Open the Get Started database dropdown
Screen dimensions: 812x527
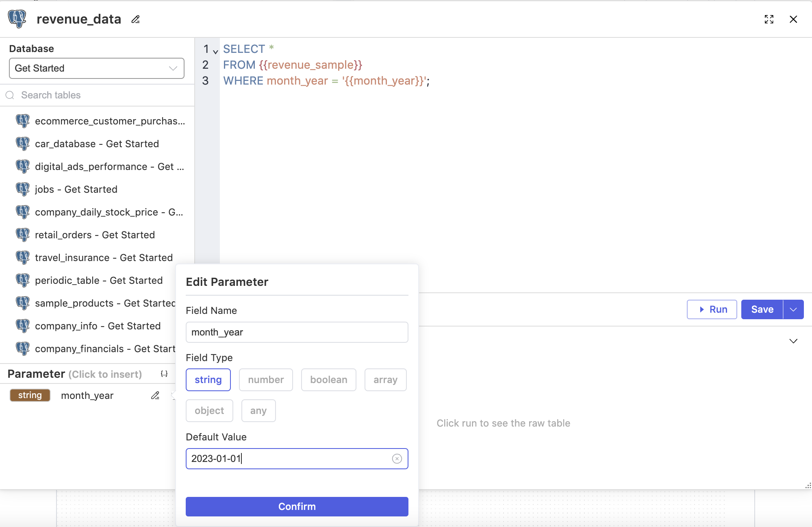point(97,68)
